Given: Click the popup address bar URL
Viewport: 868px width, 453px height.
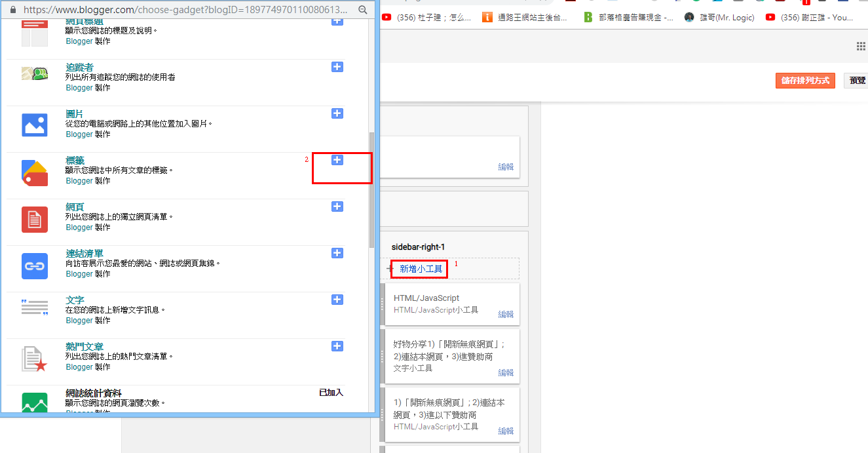Looking at the screenshot, I should pyautogui.click(x=187, y=10).
